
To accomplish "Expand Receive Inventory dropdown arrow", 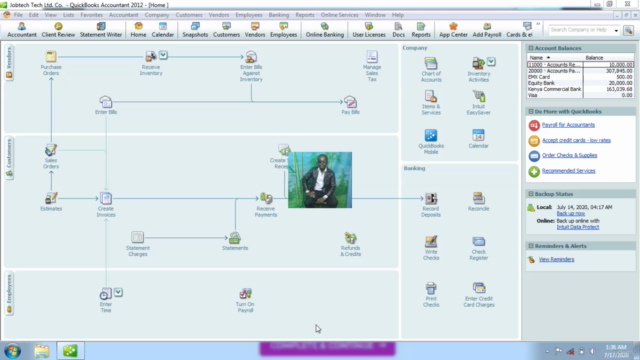I will click(163, 55).
